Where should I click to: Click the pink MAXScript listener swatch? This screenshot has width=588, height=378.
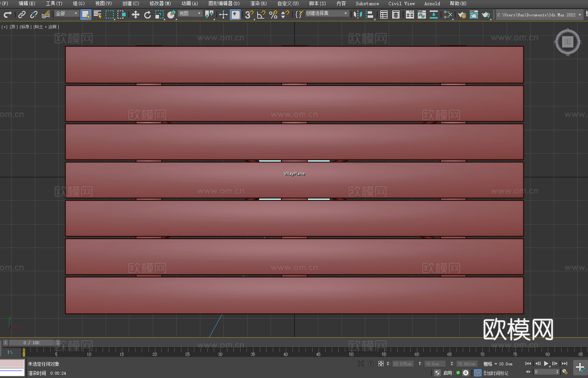coord(12,364)
